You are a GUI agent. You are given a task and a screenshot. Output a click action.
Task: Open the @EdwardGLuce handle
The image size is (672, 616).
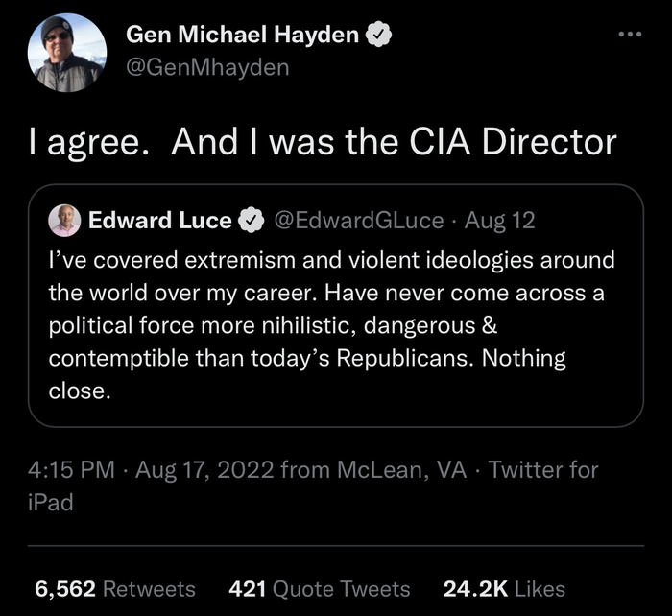click(358, 221)
